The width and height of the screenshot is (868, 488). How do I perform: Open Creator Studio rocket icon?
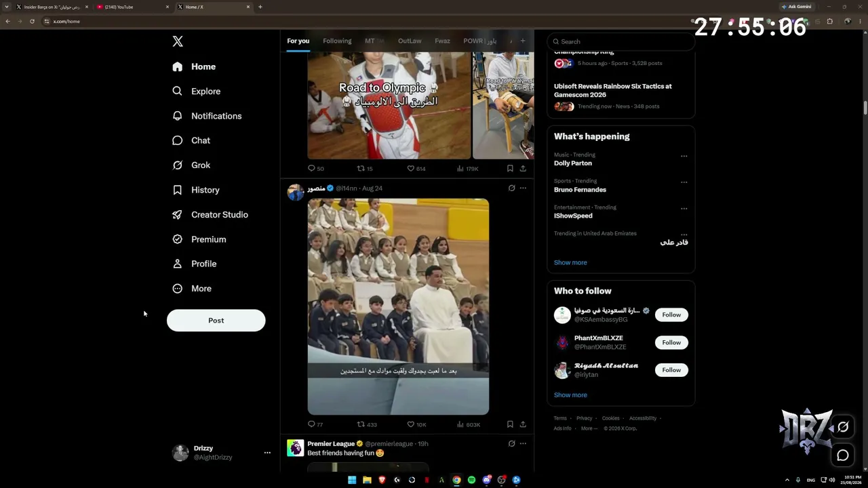pos(178,214)
